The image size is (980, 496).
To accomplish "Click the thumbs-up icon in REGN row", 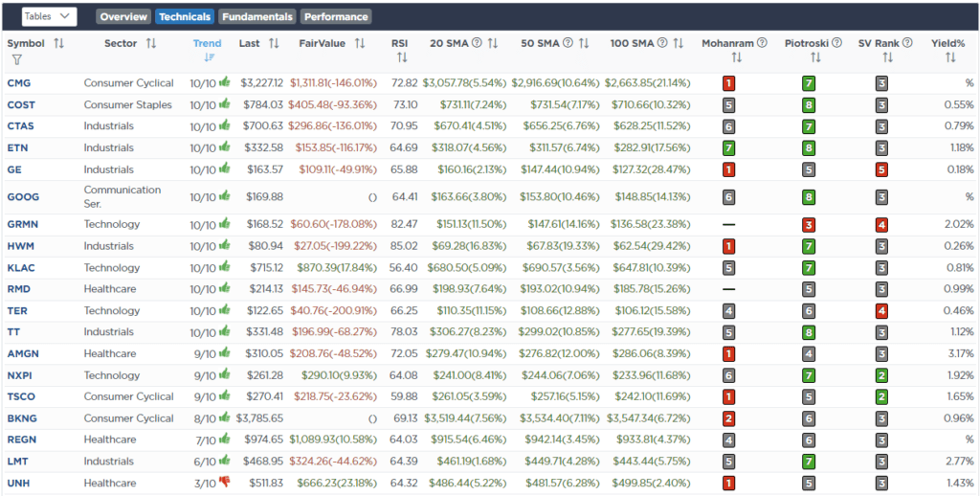I will tap(224, 440).
